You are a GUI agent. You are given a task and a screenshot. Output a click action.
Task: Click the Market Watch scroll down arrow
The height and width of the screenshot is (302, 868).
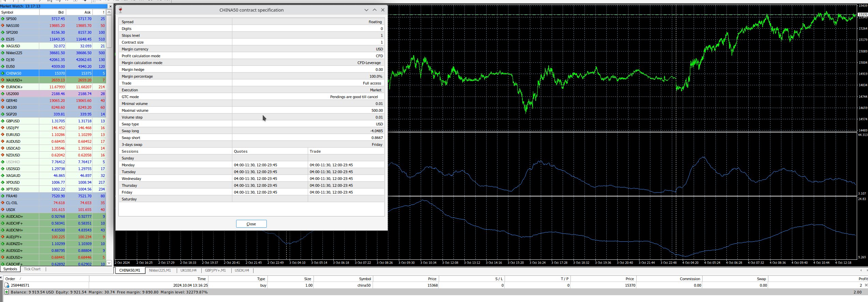coord(109,263)
